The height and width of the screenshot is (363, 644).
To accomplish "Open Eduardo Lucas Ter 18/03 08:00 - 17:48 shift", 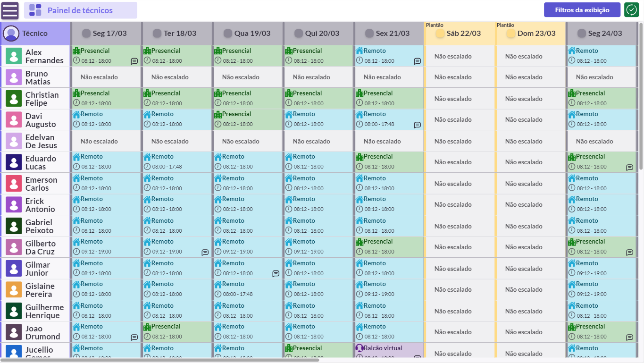I will click(x=176, y=162).
